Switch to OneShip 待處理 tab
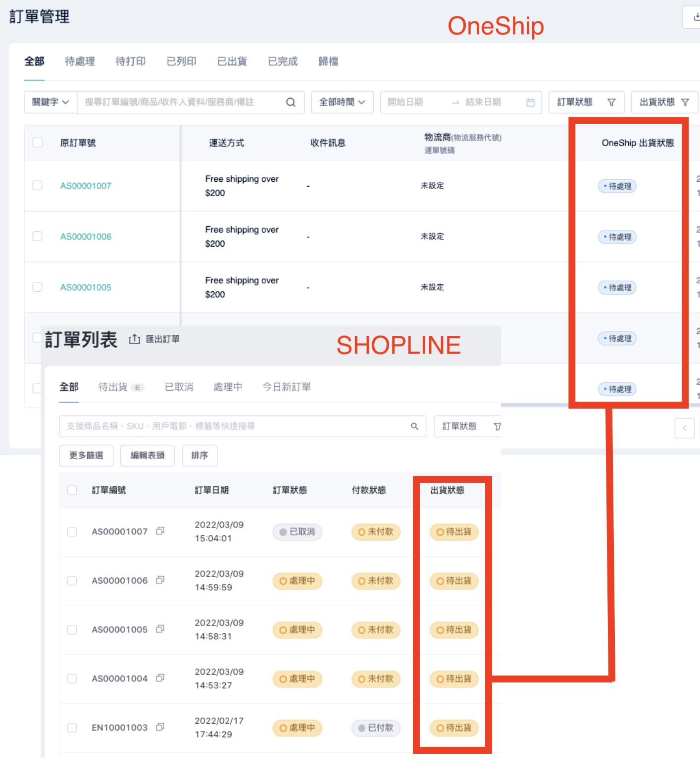The image size is (700, 784). (x=80, y=61)
